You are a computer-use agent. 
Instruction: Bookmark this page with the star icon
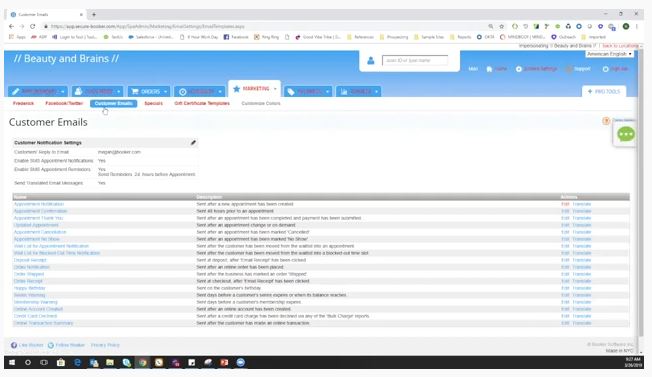point(502,26)
